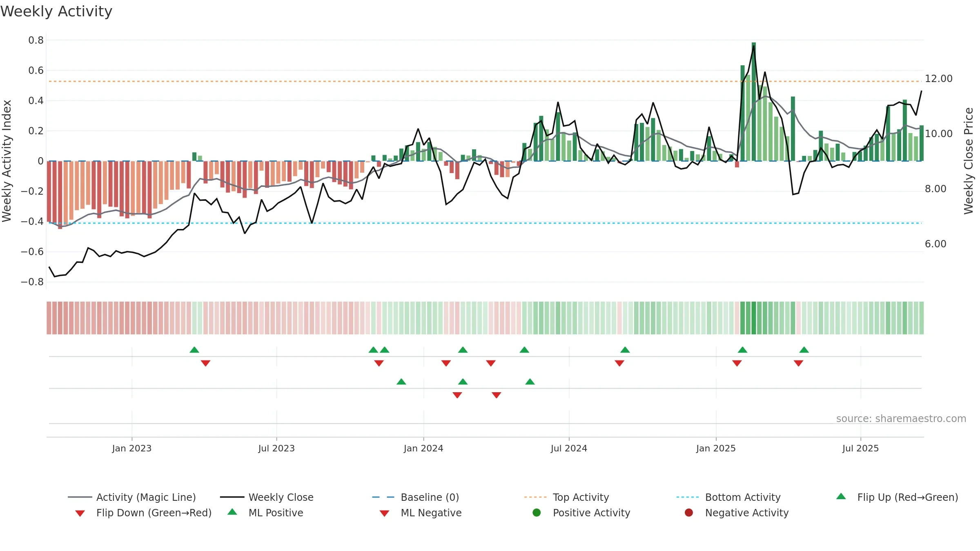Toggle Top Activity legend entry
Screen dimensions: 980x551
click(567, 497)
